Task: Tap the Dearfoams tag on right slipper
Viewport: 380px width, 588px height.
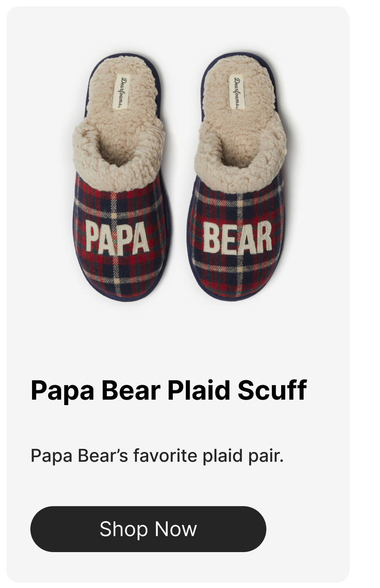Action: (x=237, y=92)
